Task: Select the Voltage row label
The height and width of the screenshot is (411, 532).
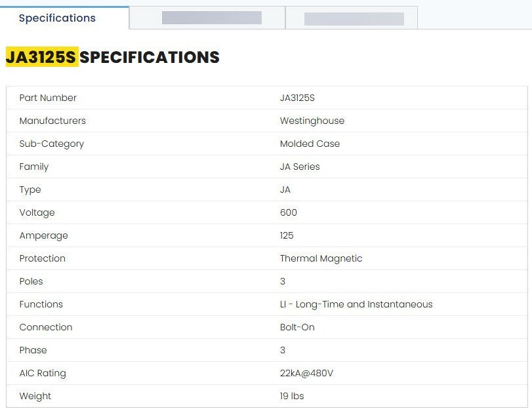Action: point(37,212)
